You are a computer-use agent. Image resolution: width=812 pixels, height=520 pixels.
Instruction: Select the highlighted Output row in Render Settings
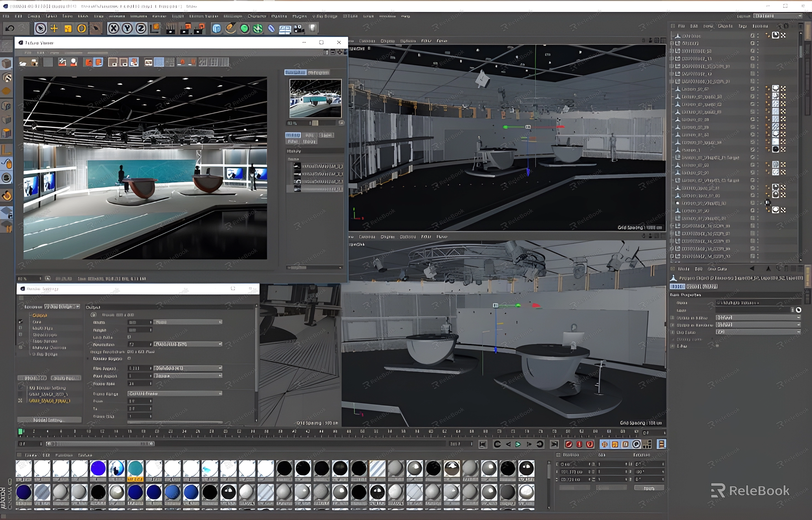(40, 315)
